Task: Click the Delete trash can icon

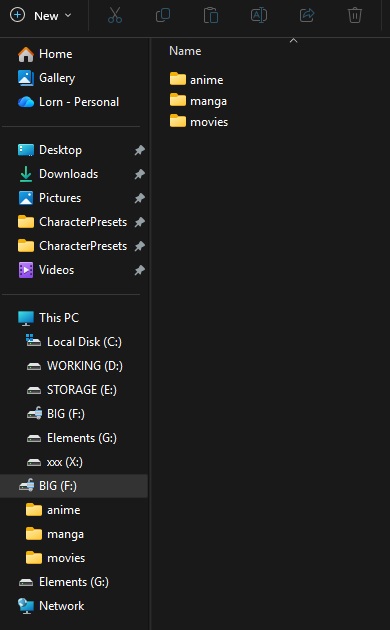Action: 355,16
